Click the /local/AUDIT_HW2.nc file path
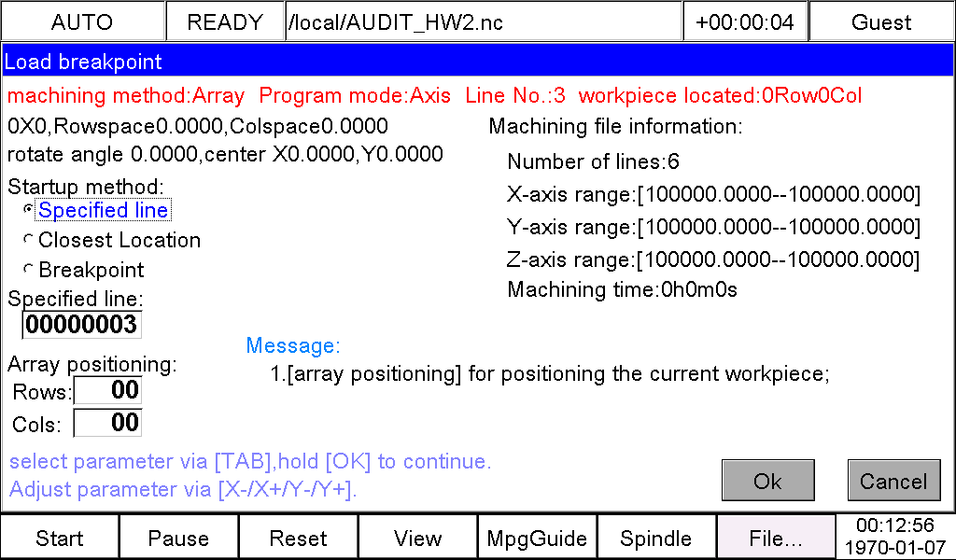The width and height of the screenshot is (956, 560). click(484, 22)
